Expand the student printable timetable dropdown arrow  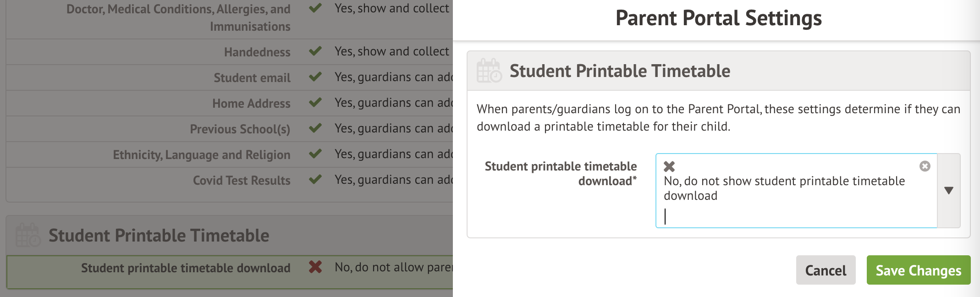coord(948,191)
